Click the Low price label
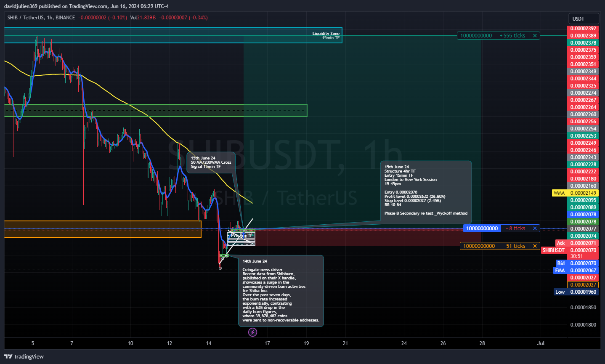 [560, 292]
